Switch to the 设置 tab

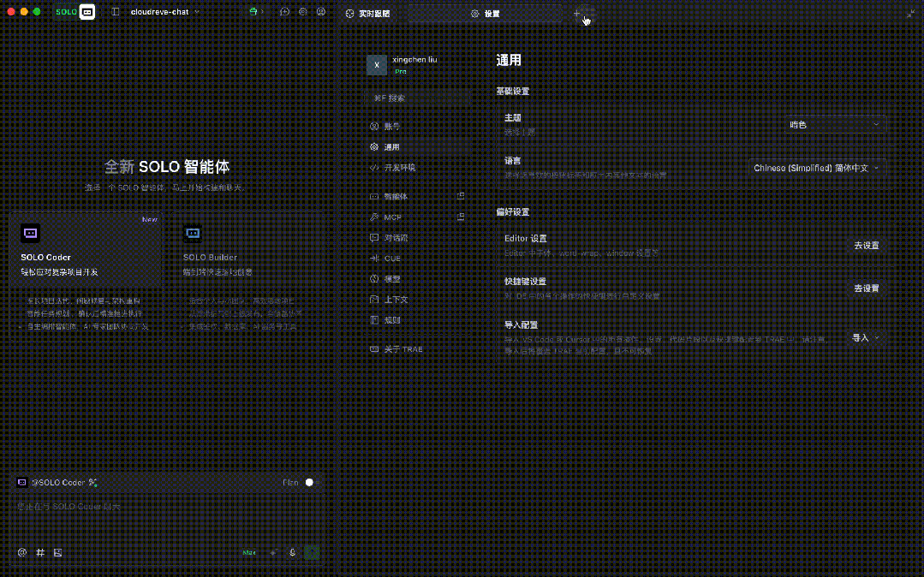[x=485, y=14]
